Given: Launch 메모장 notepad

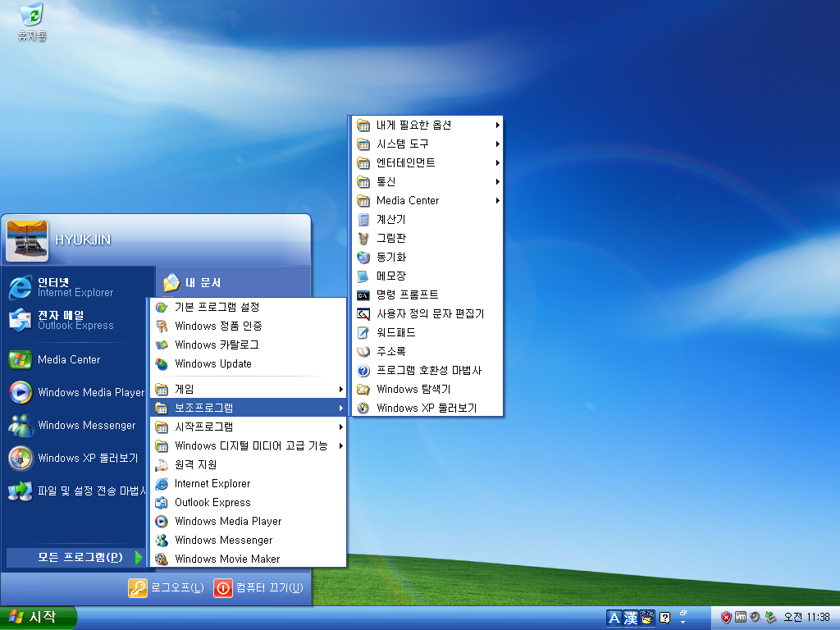Looking at the screenshot, I should click(427, 276).
